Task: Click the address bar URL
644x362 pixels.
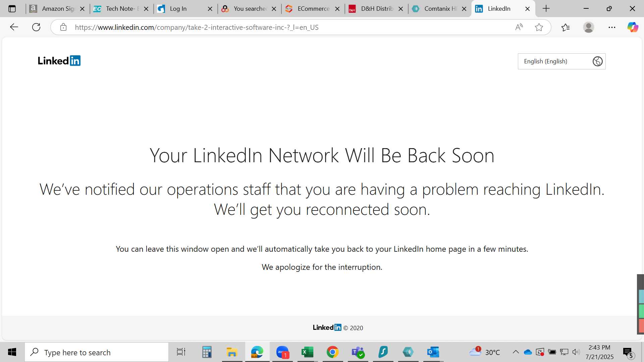Action: pyautogui.click(x=197, y=27)
